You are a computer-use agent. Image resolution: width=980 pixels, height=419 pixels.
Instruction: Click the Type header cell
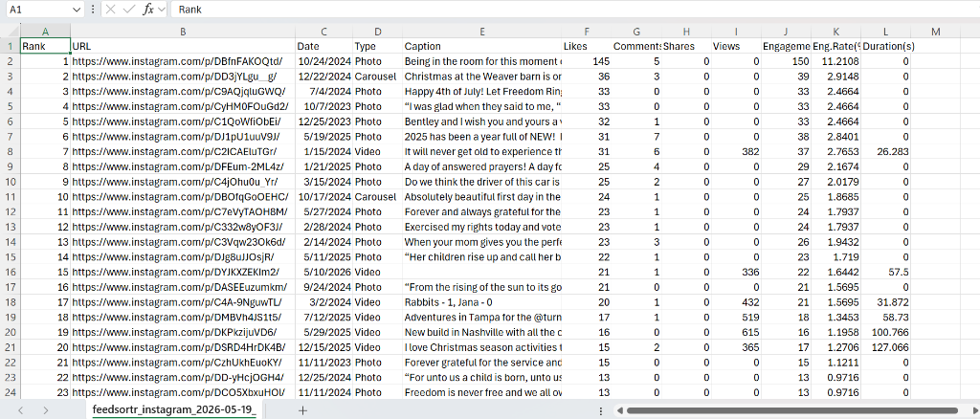coord(377,46)
